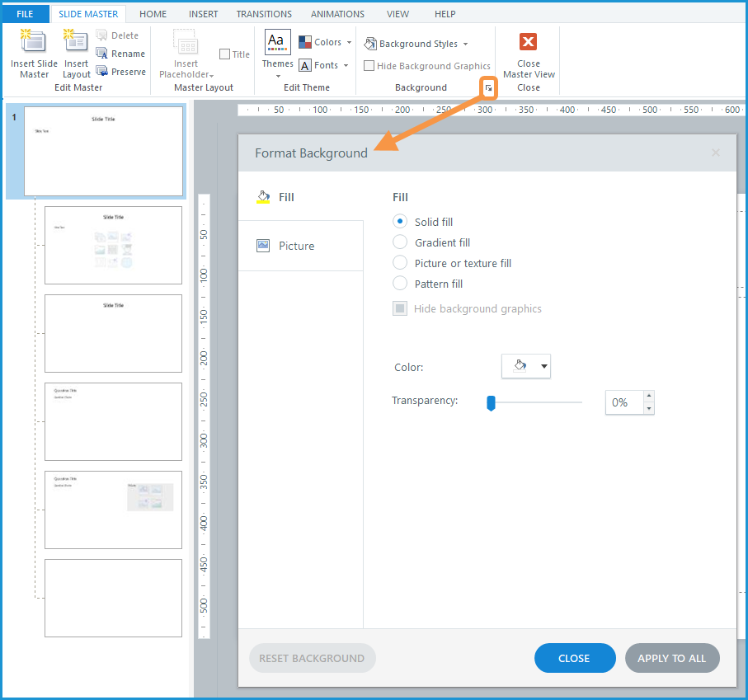Expand the Colors dropdown in Edit Theme
This screenshot has height=700, width=748.
(x=326, y=42)
